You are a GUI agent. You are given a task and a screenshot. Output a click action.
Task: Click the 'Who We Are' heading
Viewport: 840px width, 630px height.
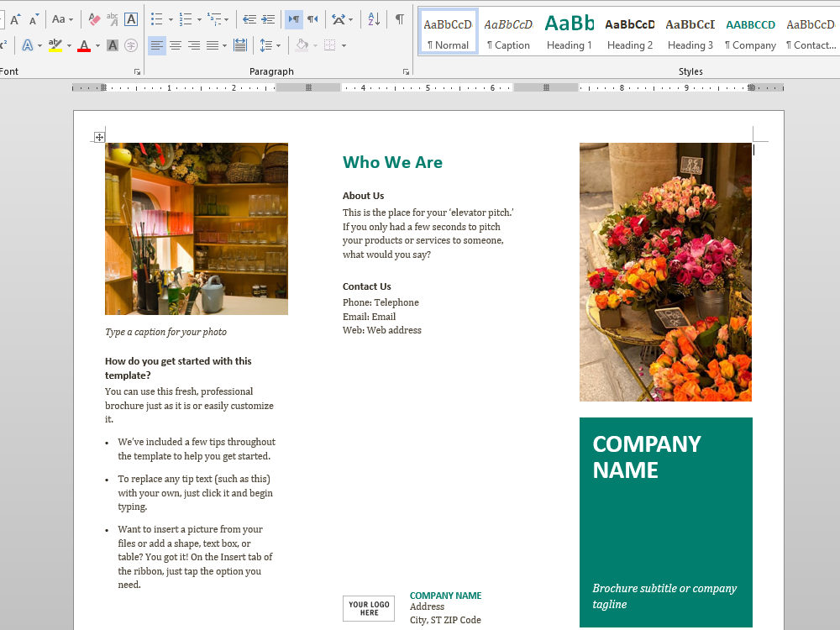(392, 162)
